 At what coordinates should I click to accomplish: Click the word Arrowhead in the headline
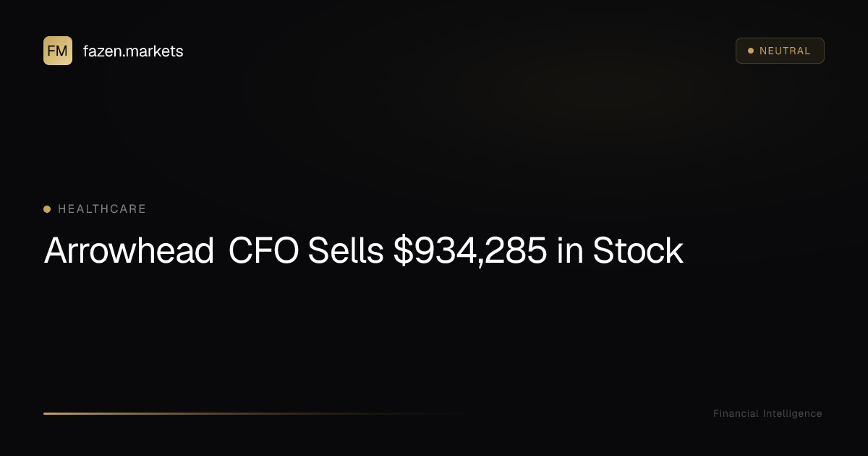[x=129, y=251]
